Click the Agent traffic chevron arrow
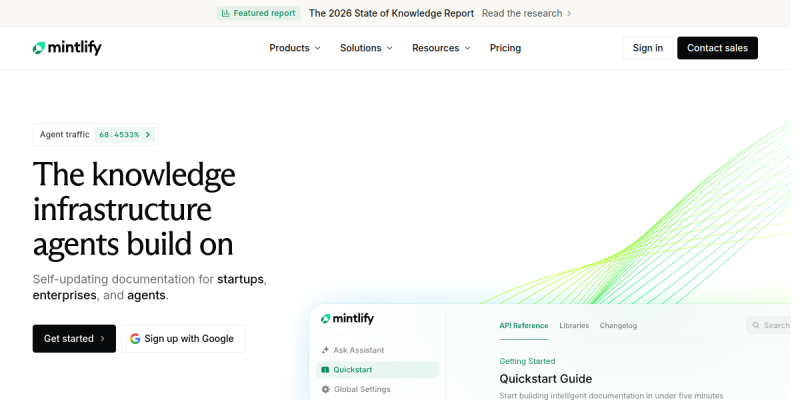The height and width of the screenshot is (400, 800). (148, 135)
